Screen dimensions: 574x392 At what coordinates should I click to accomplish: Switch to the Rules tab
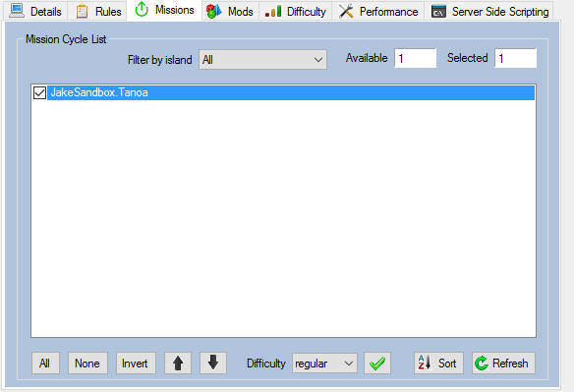[x=97, y=12]
